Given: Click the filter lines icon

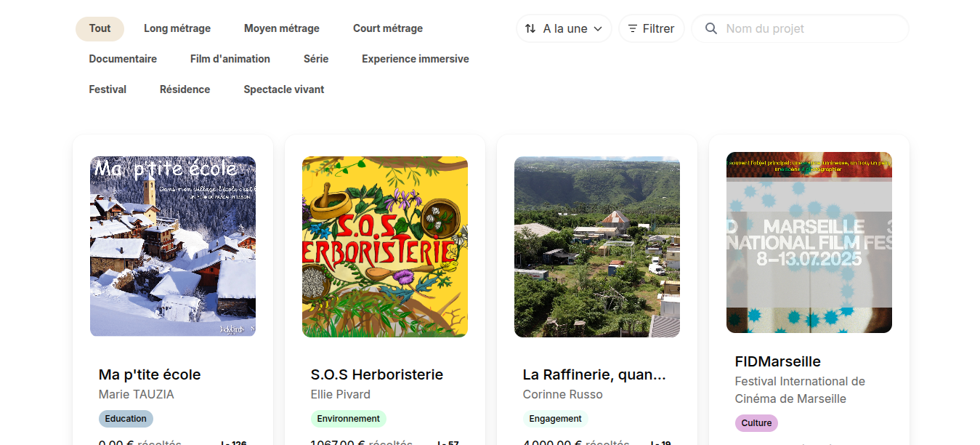Looking at the screenshot, I should 633,29.
